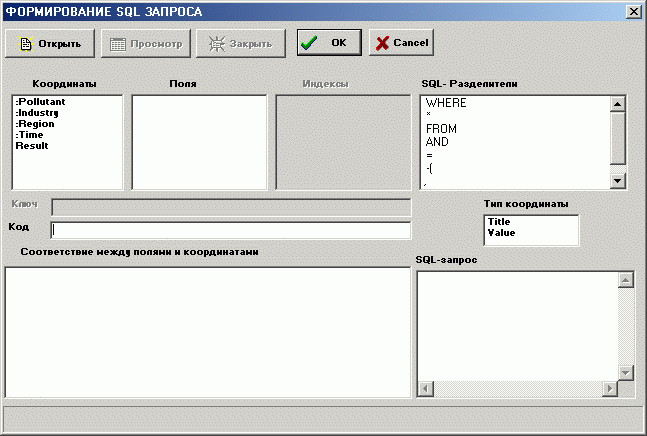Screen dimensions: 647x436
Task: Click the red X icon on Cancel
Action: coord(382,43)
